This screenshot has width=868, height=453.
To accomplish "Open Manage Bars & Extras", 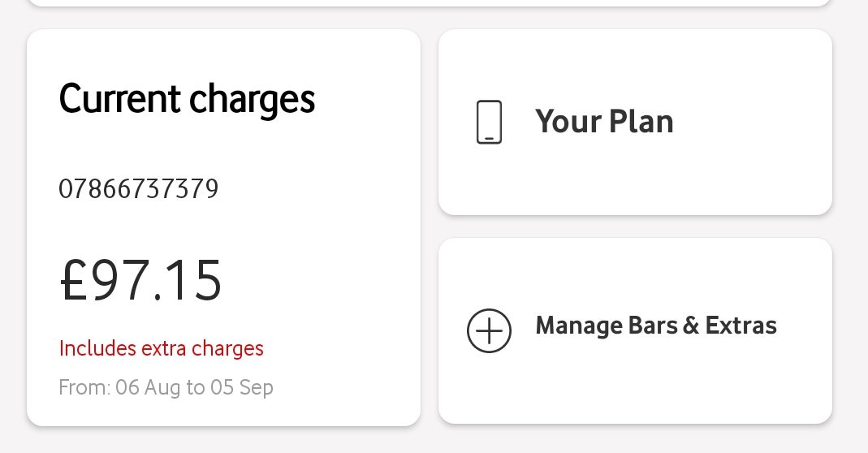I will pyautogui.click(x=635, y=330).
